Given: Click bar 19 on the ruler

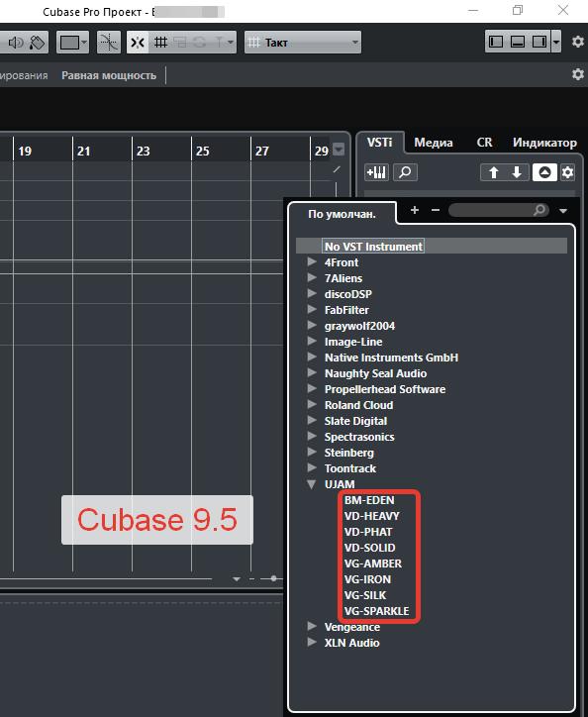Looking at the screenshot, I should coord(25,151).
